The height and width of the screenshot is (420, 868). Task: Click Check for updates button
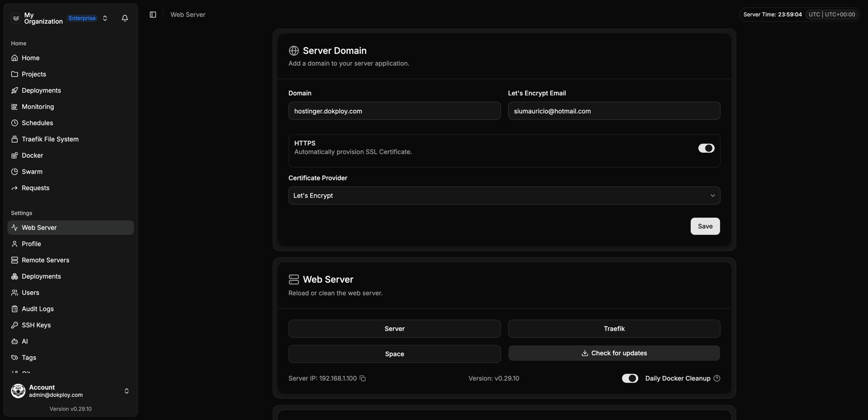tap(614, 353)
